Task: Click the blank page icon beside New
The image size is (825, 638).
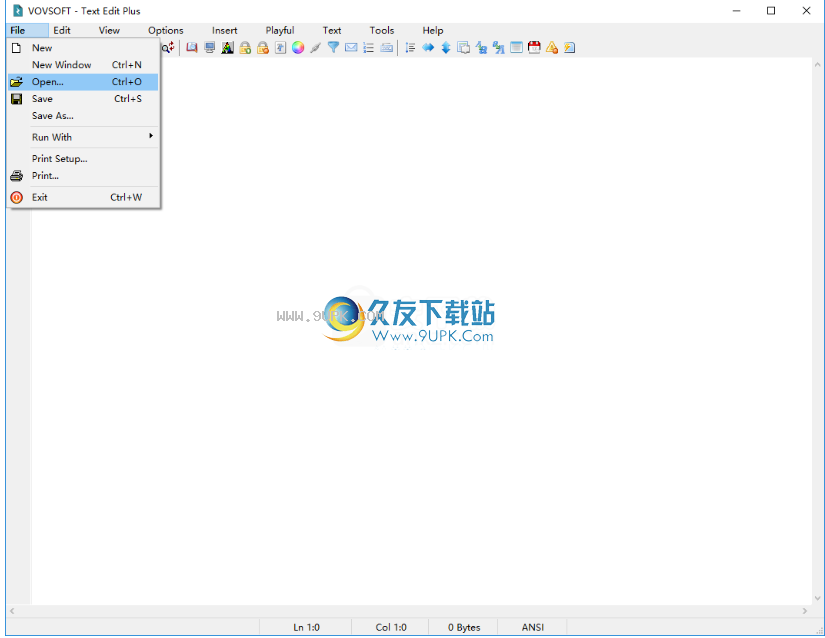Action: [x=16, y=48]
